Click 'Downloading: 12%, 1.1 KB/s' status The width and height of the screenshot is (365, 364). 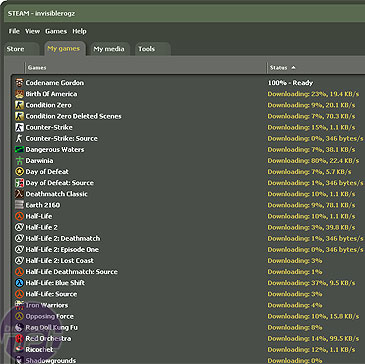click(311, 350)
